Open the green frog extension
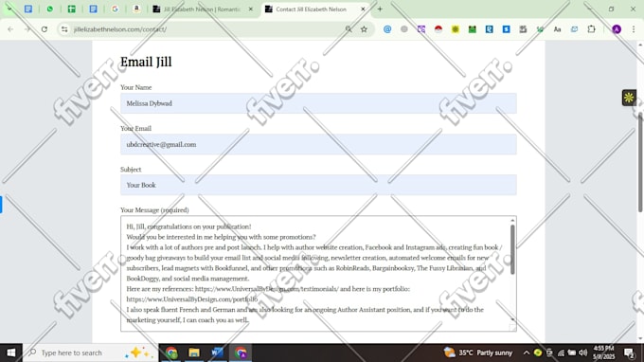The height and width of the screenshot is (362, 644). [473, 29]
